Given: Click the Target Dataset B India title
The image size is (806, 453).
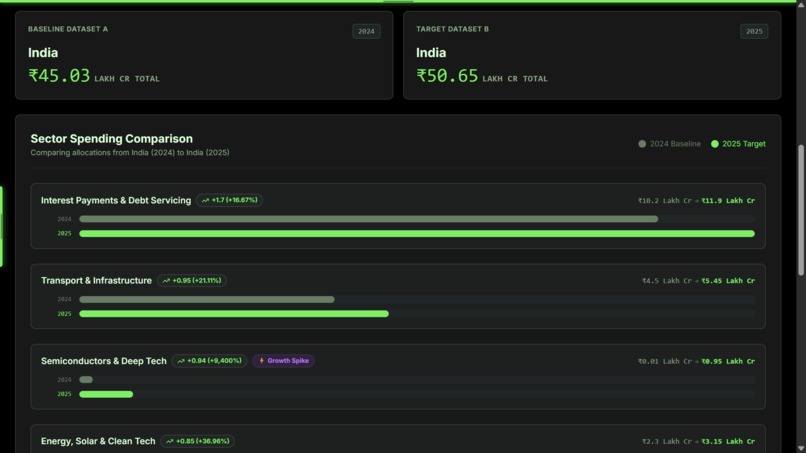Looking at the screenshot, I should point(431,53).
